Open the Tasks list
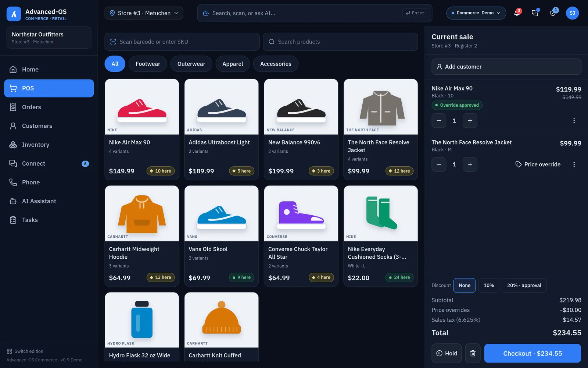The image size is (588, 368). [49, 220]
